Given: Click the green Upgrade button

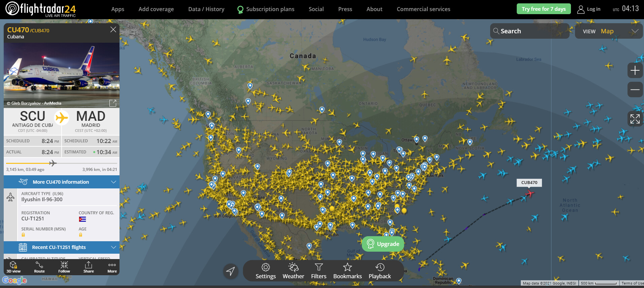Looking at the screenshot, I should tap(383, 244).
